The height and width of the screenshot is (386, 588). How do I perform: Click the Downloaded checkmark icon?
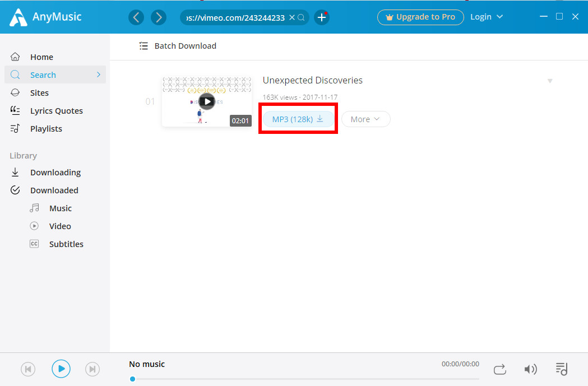coord(15,190)
